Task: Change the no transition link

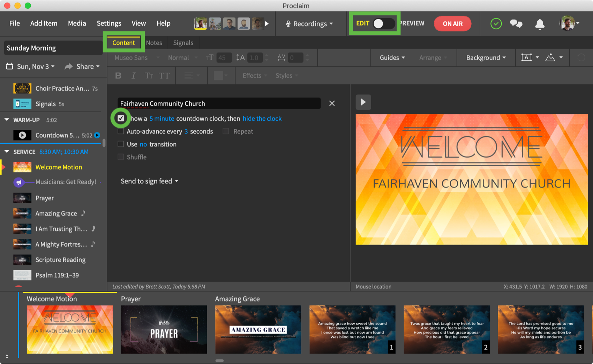Action: click(x=143, y=144)
